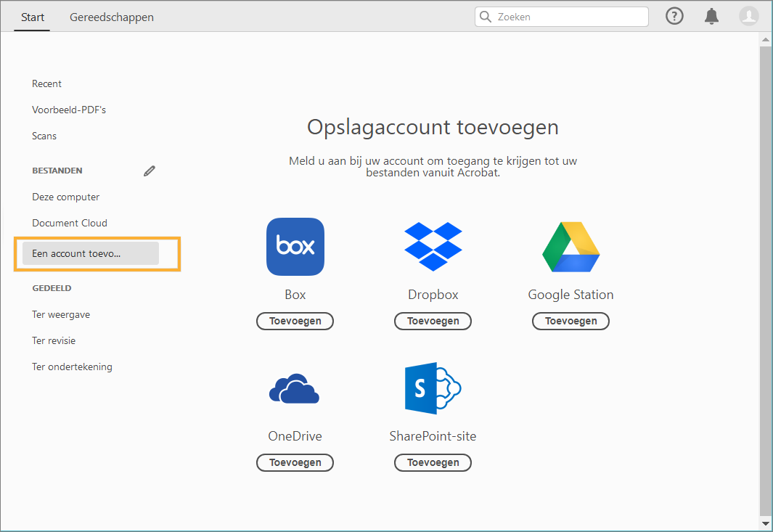
Task: Click the OneDrive label text
Action: pyautogui.click(x=295, y=436)
